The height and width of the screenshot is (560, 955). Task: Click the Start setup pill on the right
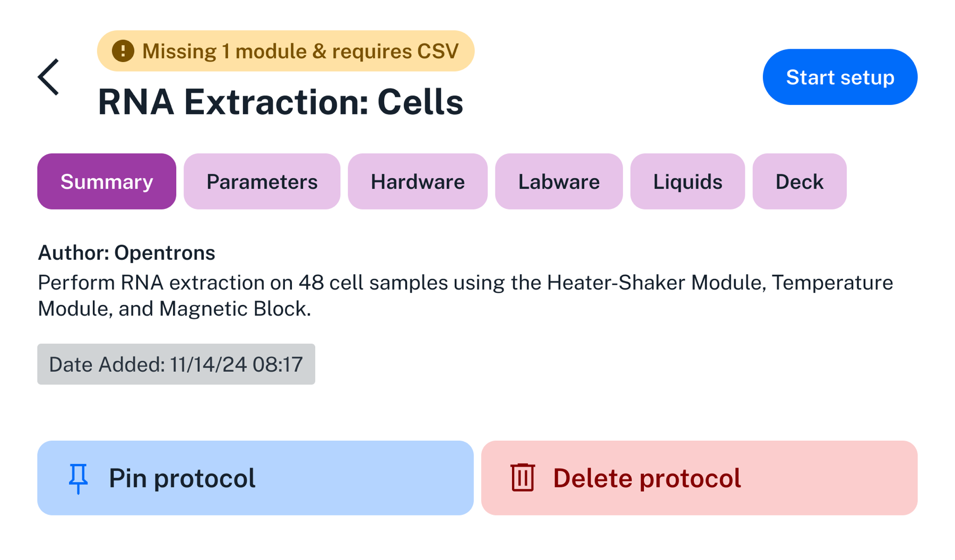point(839,76)
